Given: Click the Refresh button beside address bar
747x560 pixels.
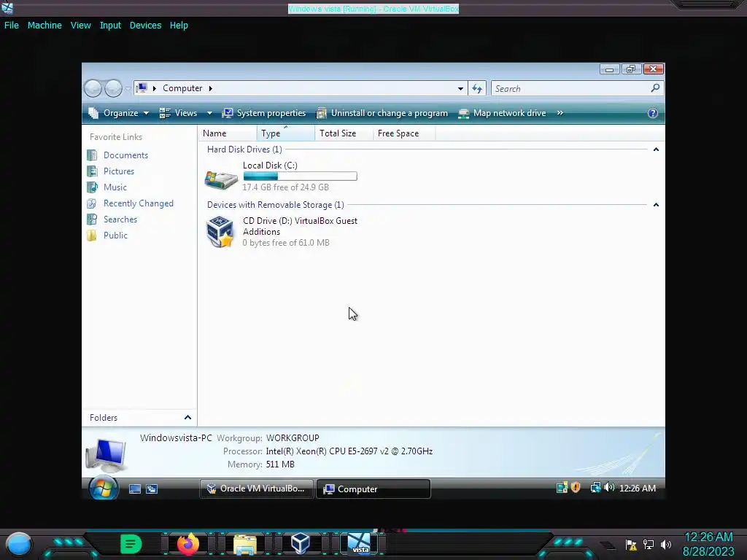Looking at the screenshot, I should point(477,88).
